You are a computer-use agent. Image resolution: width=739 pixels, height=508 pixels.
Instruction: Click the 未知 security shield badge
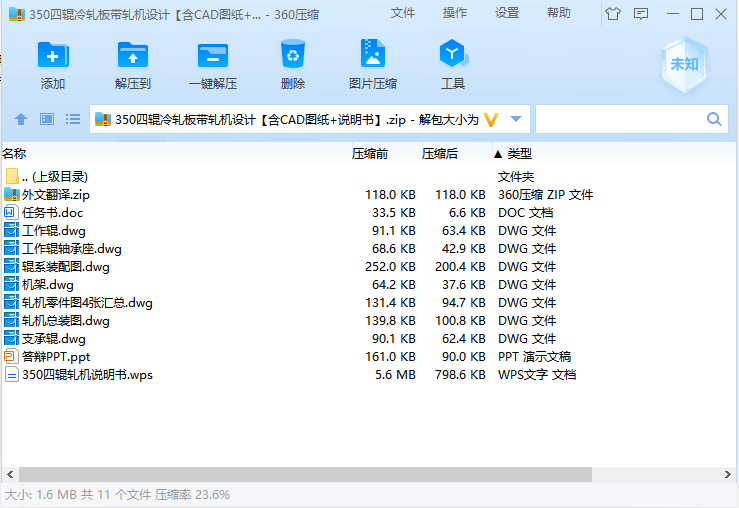pos(684,64)
